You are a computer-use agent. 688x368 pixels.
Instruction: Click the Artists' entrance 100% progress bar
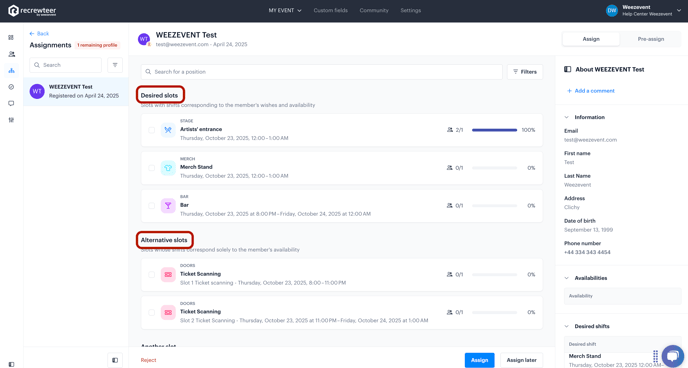(494, 130)
